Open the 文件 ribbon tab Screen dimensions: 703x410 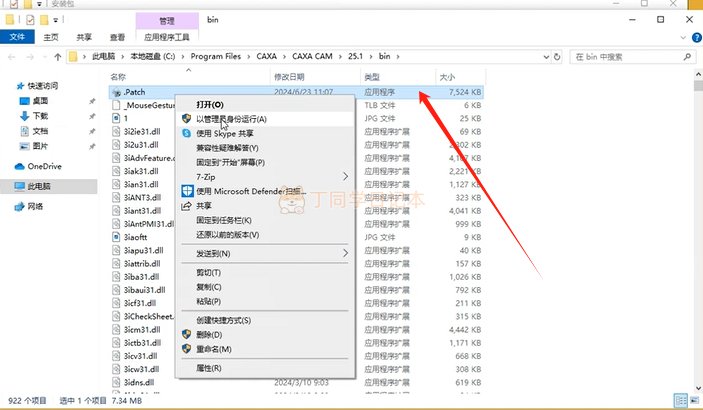pyautogui.click(x=17, y=37)
